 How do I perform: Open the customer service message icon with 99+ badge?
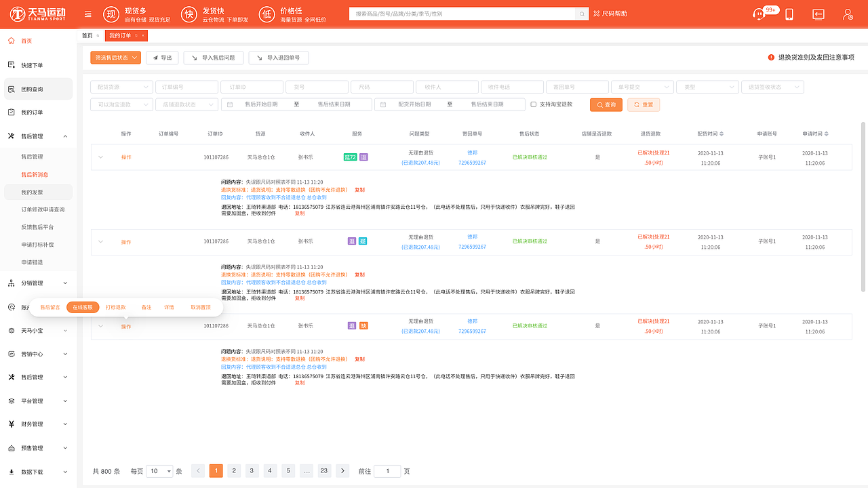coord(759,14)
